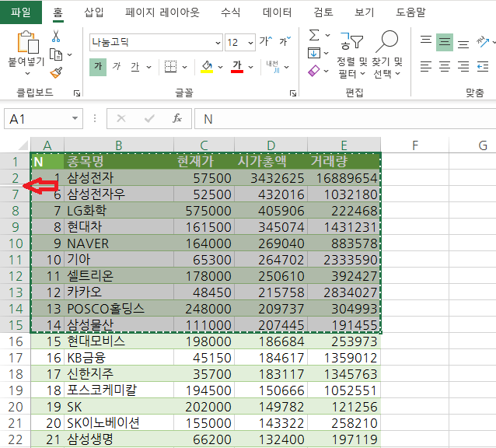The image size is (496, 448).
Task: Open 찾기 및 선택 find and select
Action: pyautogui.click(x=387, y=54)
